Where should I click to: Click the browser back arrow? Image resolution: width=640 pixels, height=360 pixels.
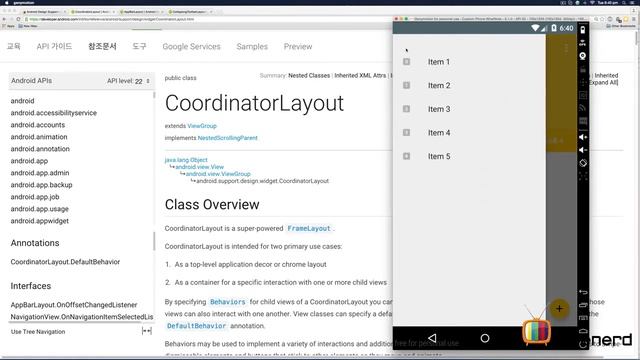[x=4, y=19]
